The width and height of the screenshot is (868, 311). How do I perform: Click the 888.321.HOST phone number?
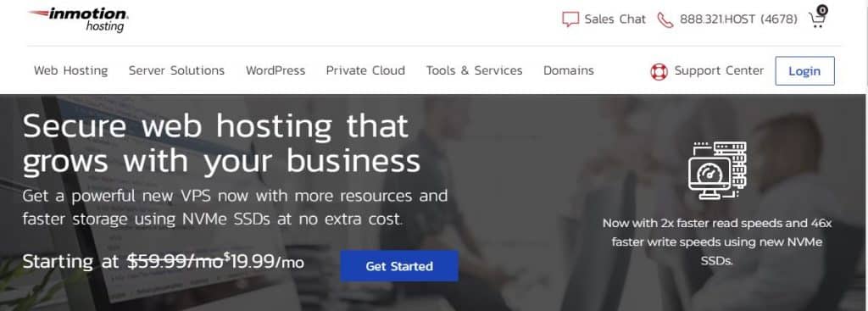coord(738,20)
